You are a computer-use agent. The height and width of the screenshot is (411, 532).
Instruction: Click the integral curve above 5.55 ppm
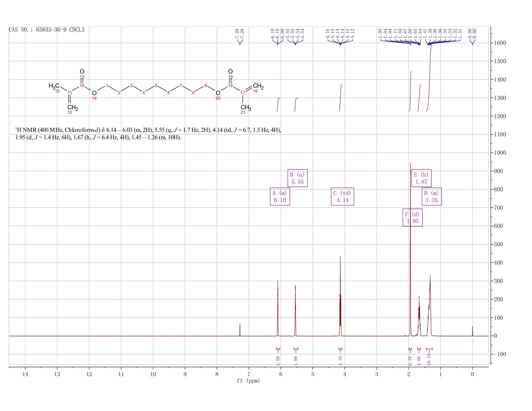(296, 104)
